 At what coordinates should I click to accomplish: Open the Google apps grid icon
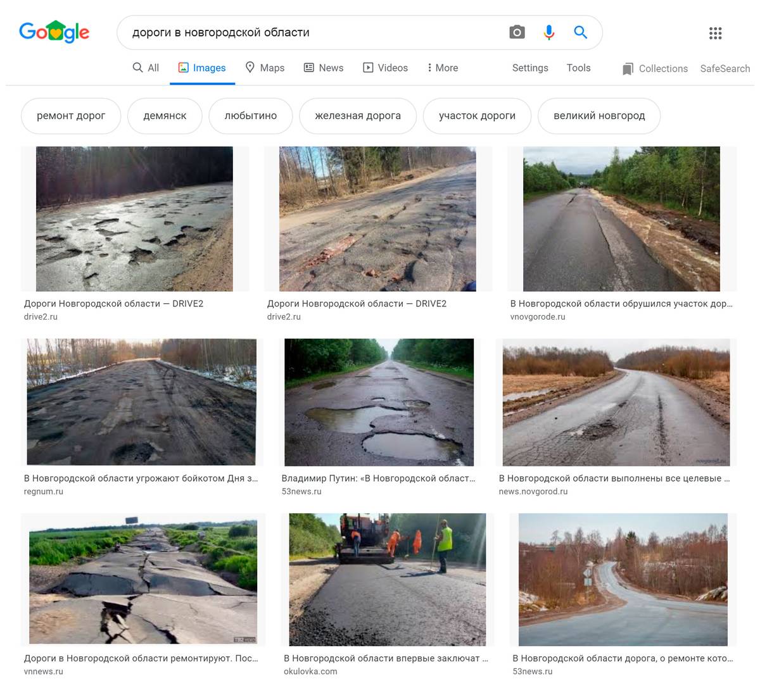[715, 34]
